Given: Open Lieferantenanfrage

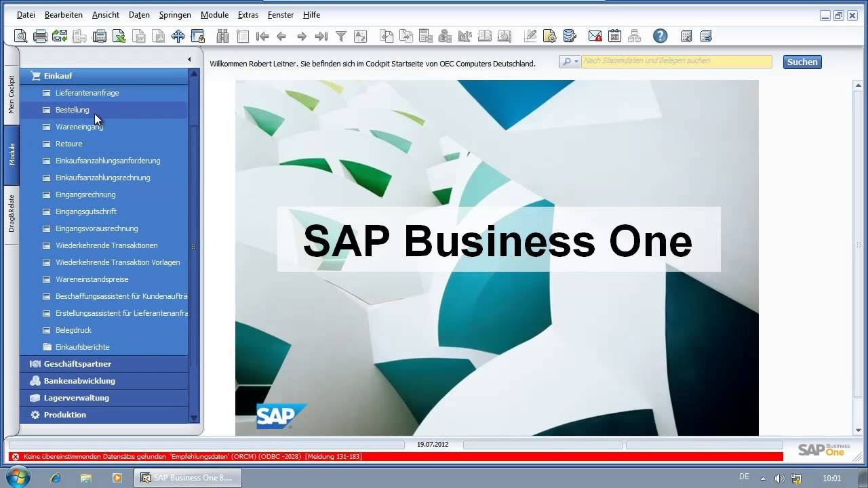Looking at the screenshot, I should click(87, 93).
